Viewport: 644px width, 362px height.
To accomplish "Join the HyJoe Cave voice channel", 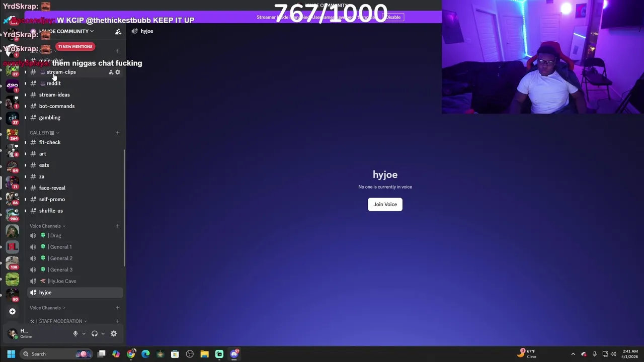I will (x=74, y=281).
